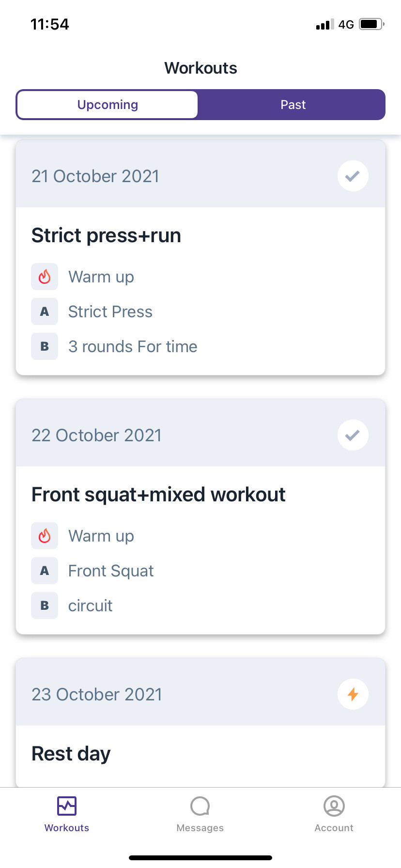The height and width of the screenshot is (868, 401).
Task: Select the Front Squat section
Action: click(x=111, y=571)
